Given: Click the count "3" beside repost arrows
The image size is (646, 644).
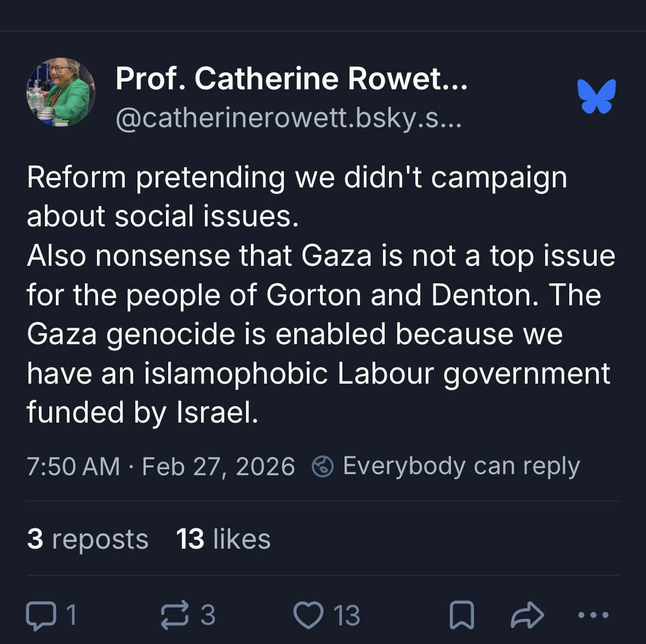Looking at the screenshot, I should (207, 615).
